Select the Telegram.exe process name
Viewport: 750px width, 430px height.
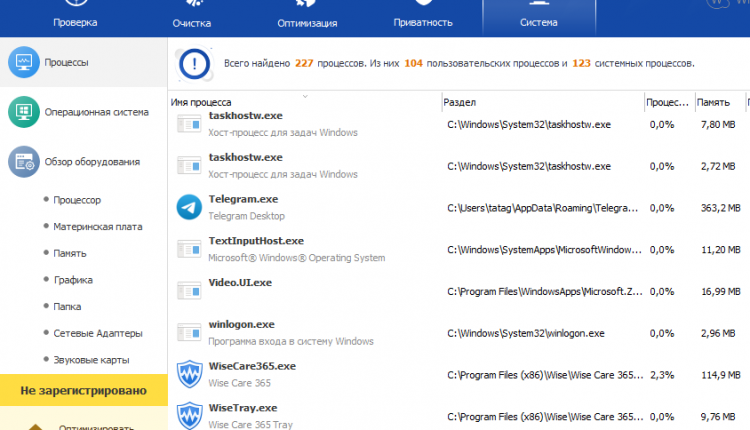tap(243, 199)
